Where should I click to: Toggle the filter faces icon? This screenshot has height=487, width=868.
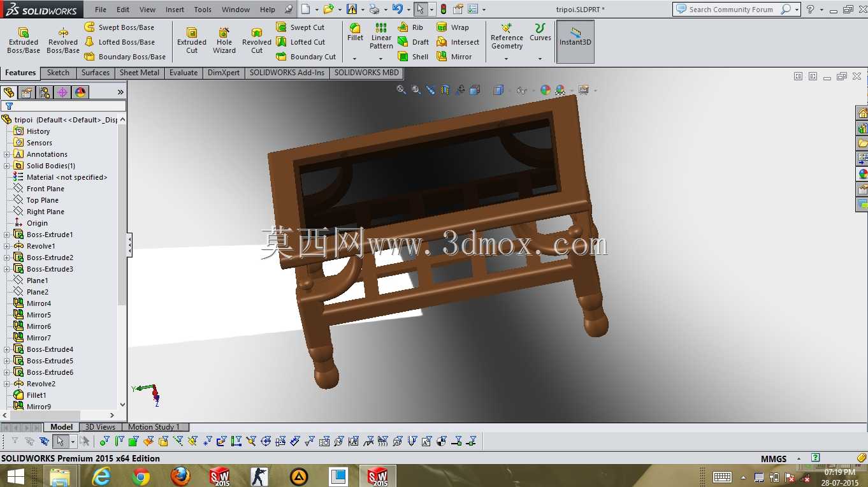click(134, 441)
